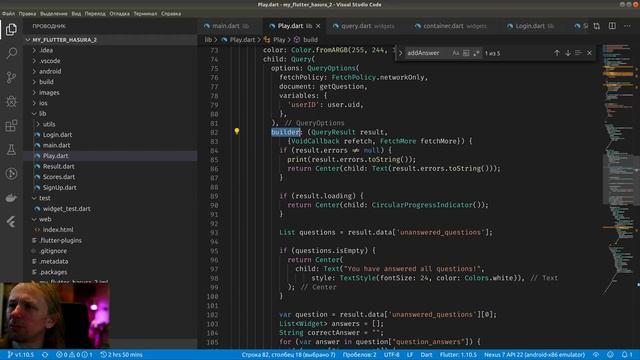The height and width of the screenshot is (360, 640).
Task: Expand the .vscode folder
Action: (110, 61)
